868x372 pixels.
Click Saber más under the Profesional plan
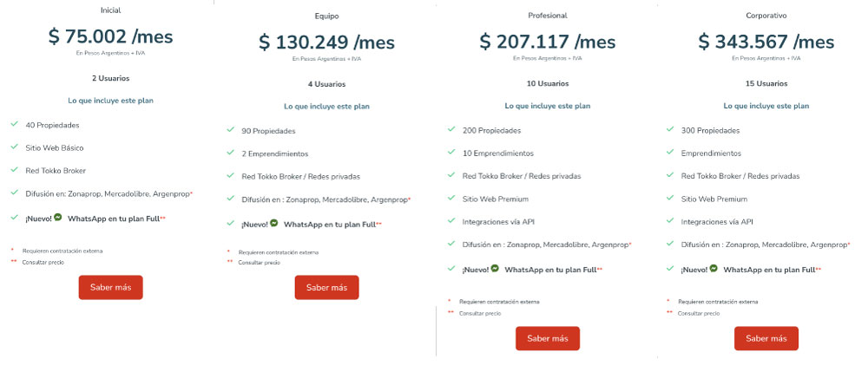(x=548, y=338)
